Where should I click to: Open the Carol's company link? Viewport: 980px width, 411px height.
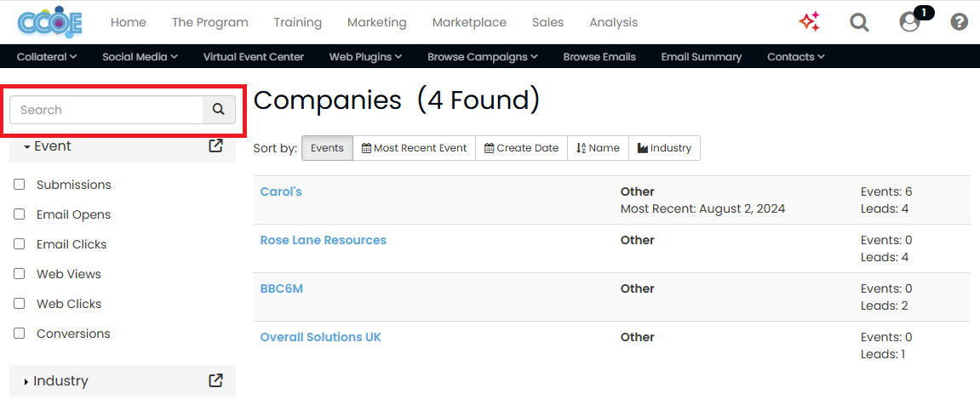[281, 191]
